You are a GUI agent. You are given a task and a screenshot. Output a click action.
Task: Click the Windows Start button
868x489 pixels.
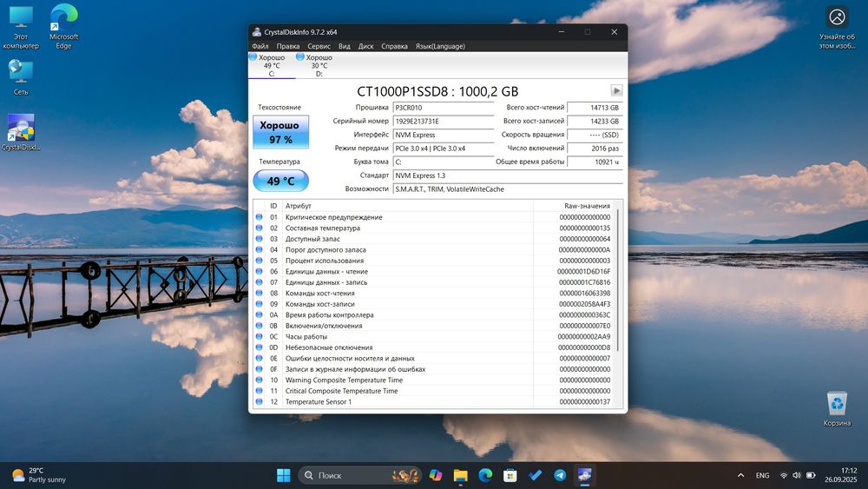(283, 475)
